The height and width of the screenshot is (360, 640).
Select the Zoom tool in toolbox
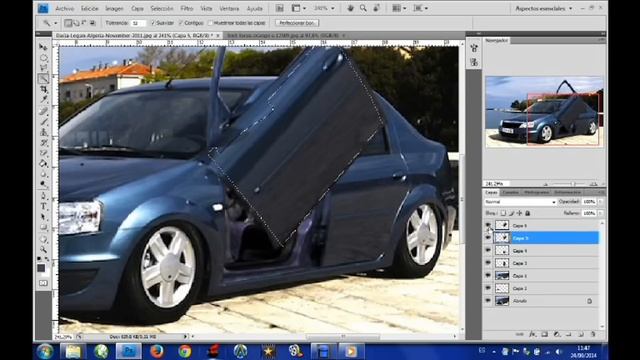[x=43, y=249]
